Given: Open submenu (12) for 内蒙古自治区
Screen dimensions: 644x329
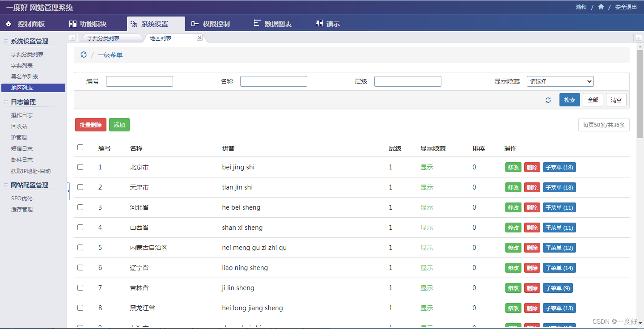Looking at the screenshot, I should click(x=559, y=248).
